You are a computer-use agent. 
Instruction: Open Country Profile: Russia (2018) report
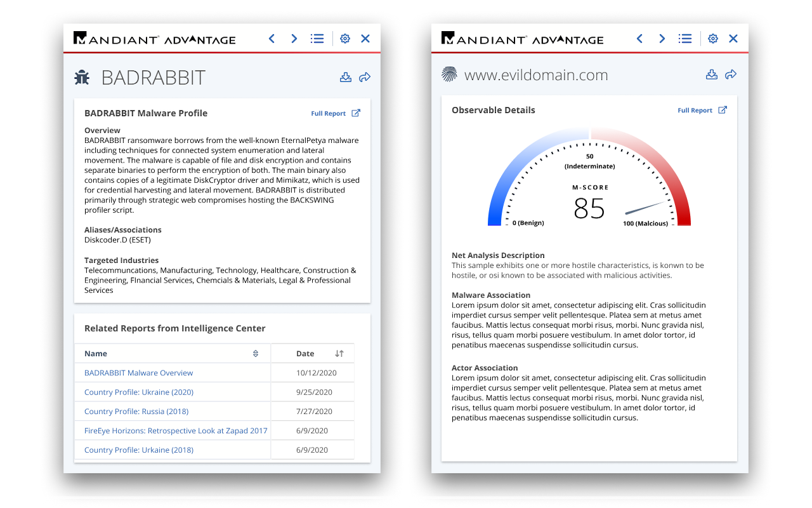136,411
